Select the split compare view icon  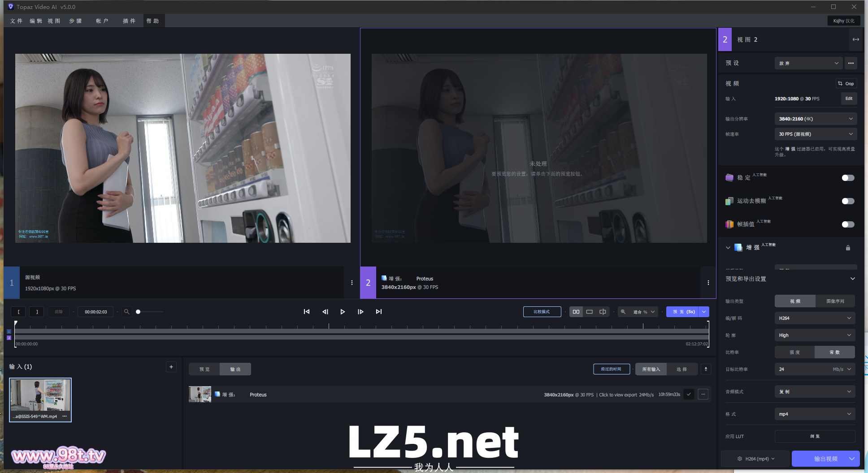pos(603,312)
